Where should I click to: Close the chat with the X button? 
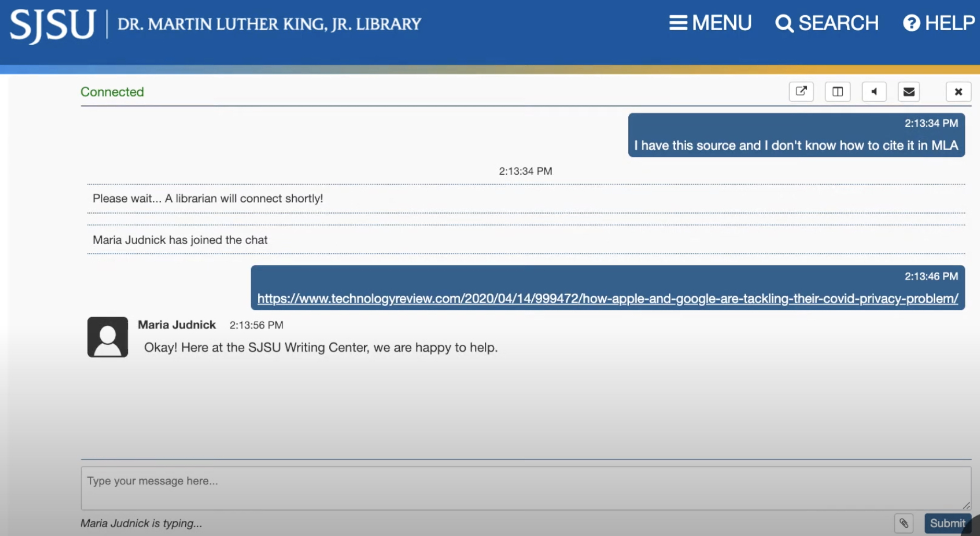958,92
